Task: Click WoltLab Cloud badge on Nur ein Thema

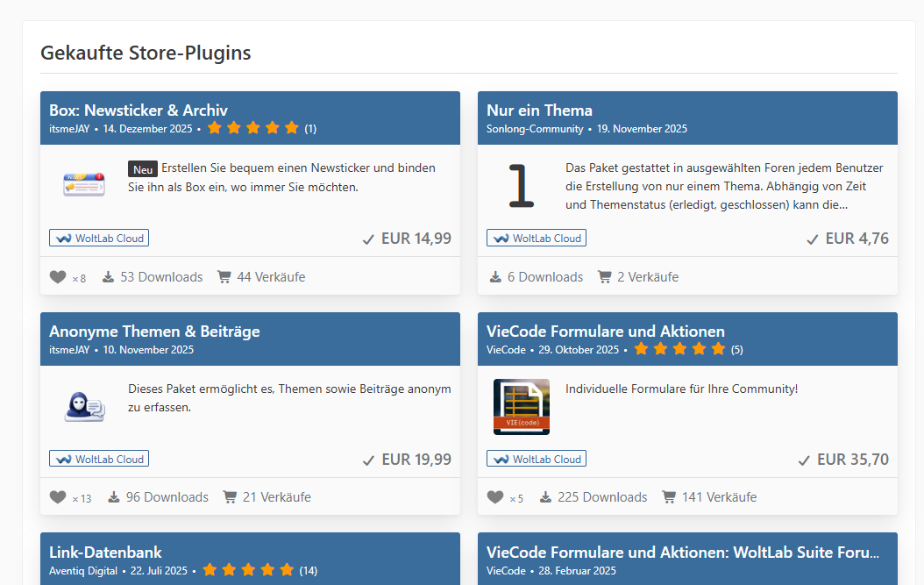Action: coord(537,238)
